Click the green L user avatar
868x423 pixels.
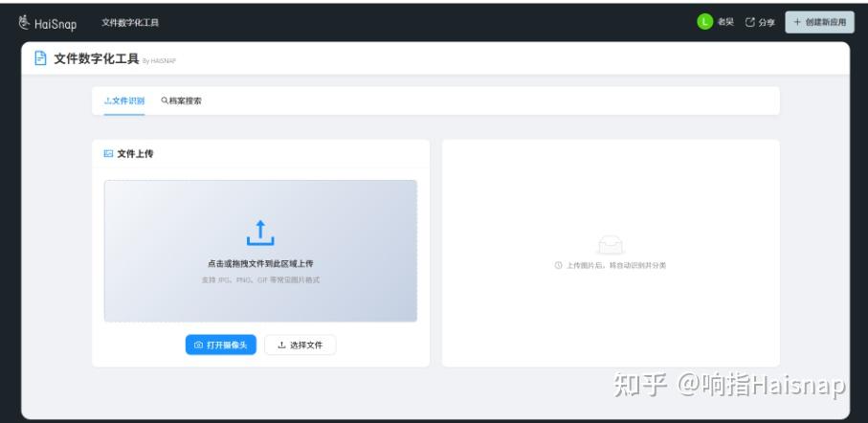704,22
